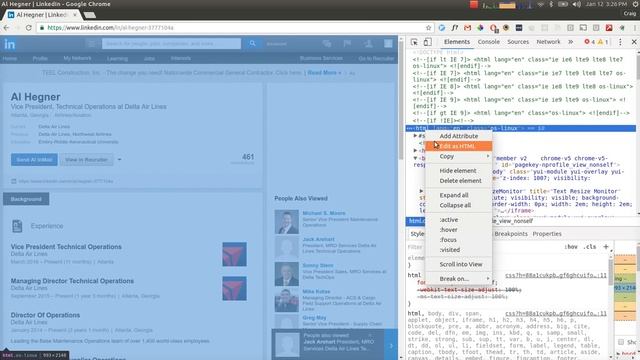
Task: Show more DevTools tabs with the chevron
Action: [x=571, y=42]
